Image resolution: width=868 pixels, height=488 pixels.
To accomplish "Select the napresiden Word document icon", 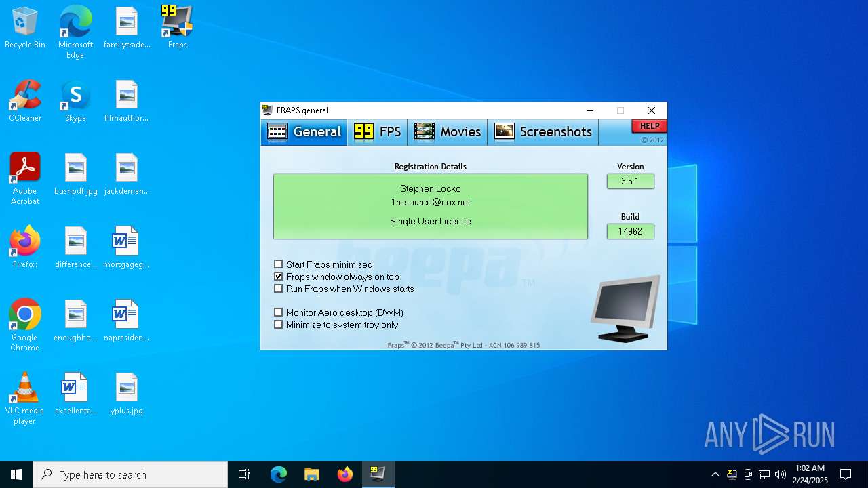I will (x=126, y=321).
